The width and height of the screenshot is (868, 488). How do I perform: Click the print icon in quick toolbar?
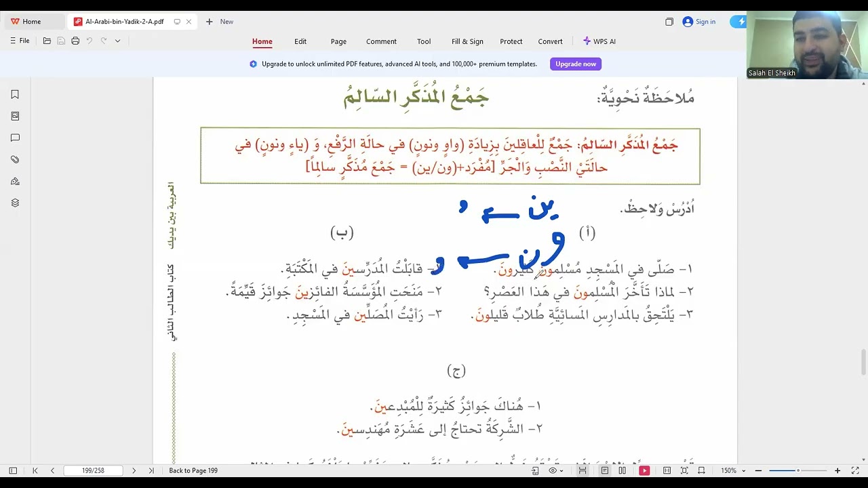75,41
